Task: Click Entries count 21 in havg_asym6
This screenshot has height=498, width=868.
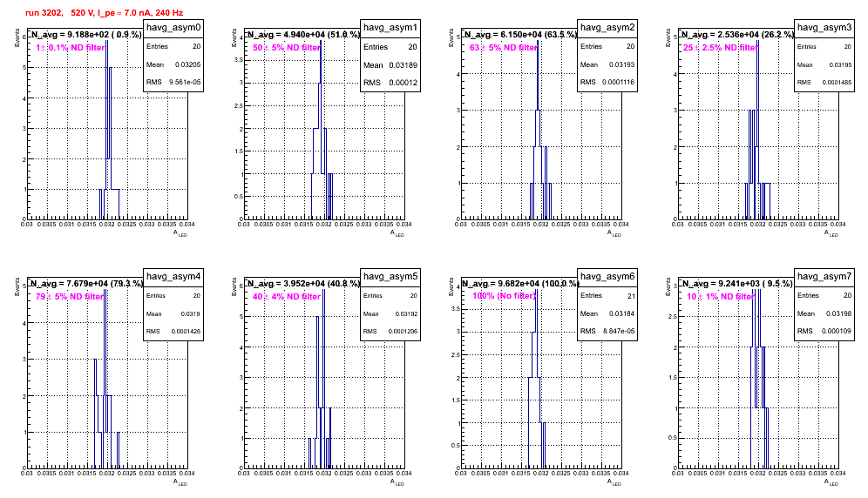Action: click(x=631, y=296)
